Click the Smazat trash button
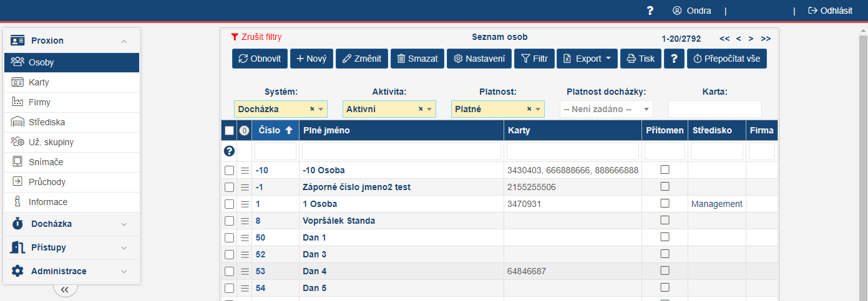 coord(417,59)
